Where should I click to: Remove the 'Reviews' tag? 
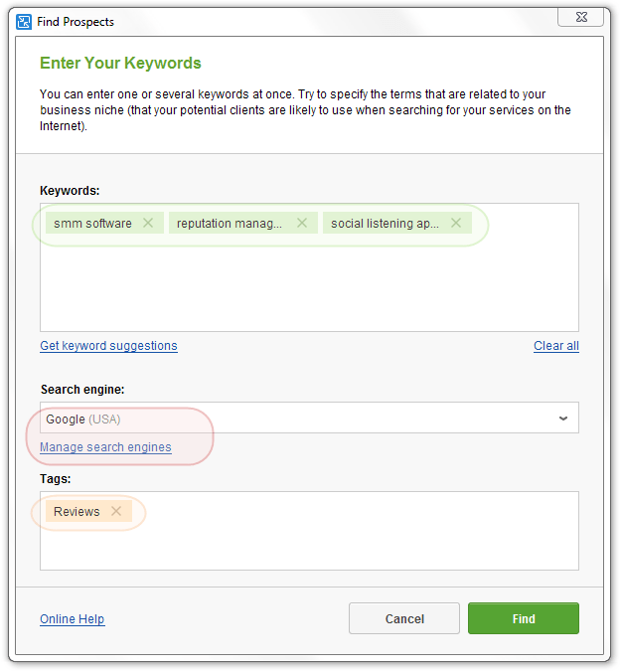(116, 511)
